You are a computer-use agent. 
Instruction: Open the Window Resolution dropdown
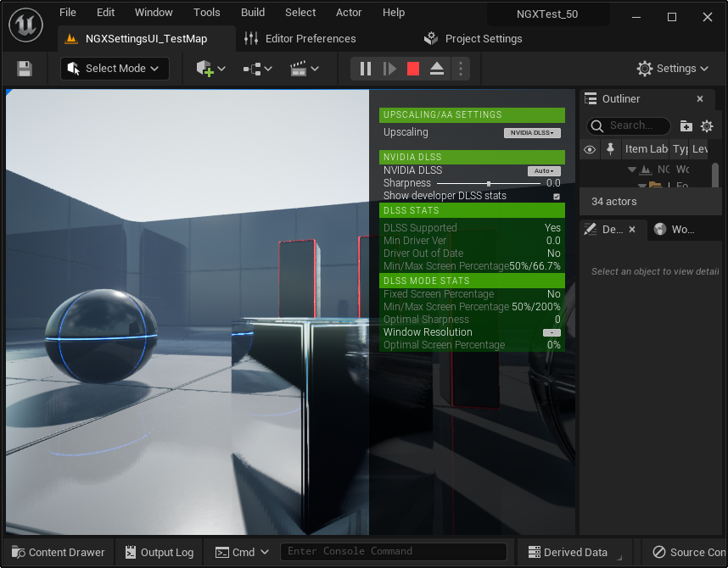coord(552,332)
